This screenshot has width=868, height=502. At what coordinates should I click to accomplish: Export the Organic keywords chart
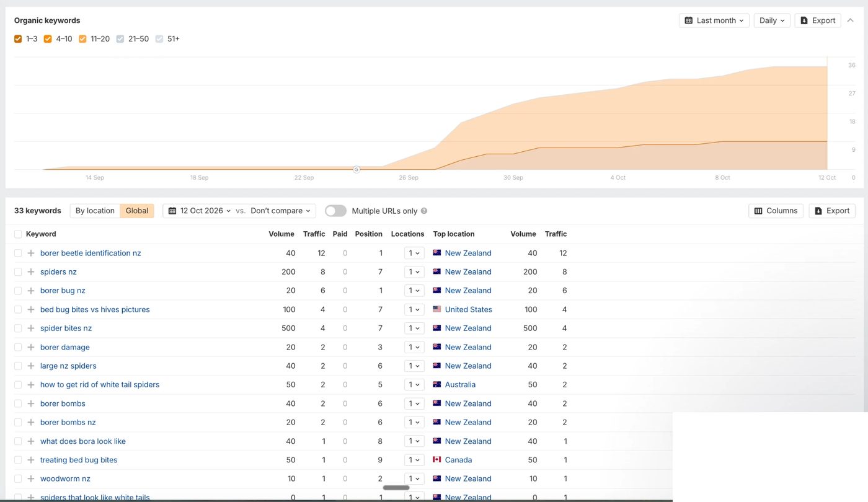click(817, 20)
